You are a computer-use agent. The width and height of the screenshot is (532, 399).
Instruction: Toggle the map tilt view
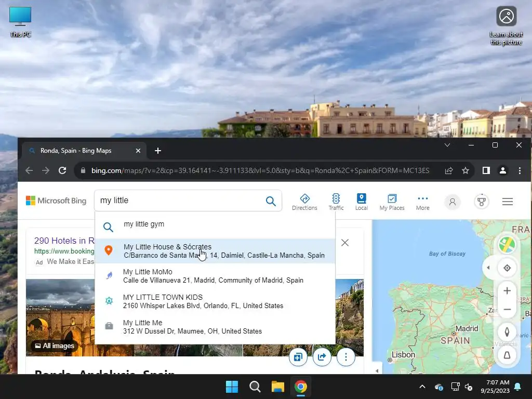click(x=507, y=355)
